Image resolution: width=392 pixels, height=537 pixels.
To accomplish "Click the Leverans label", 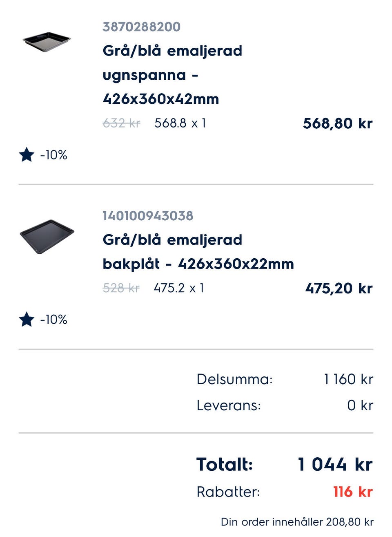I will click(x=228, y=405).
